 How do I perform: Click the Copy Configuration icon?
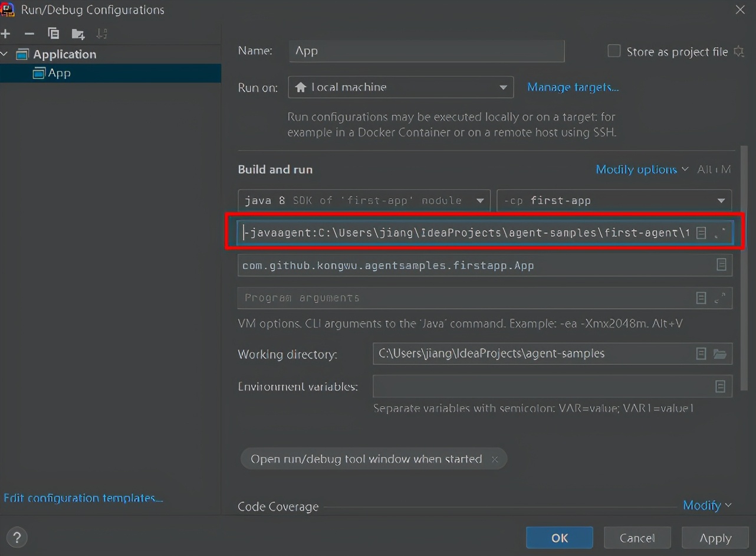coord(54,34)
